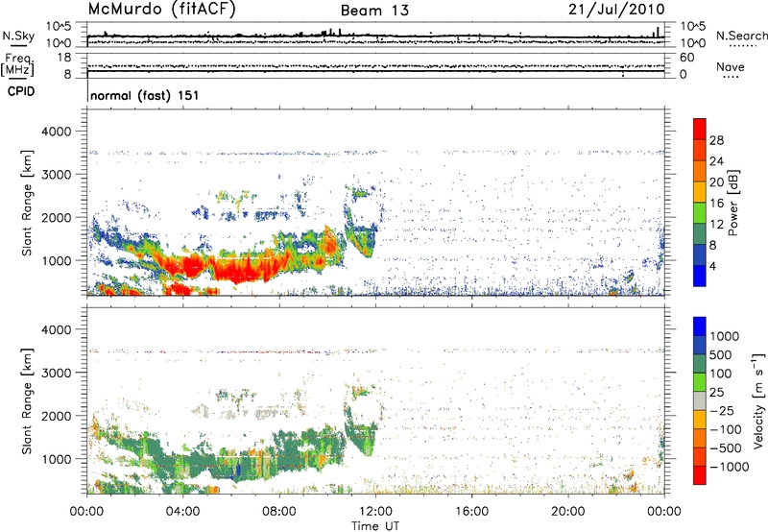Click the 60 label on right frequency axis
Image resolution: width=768 pixels, height=532 pixels.
(x=687, y=58)
